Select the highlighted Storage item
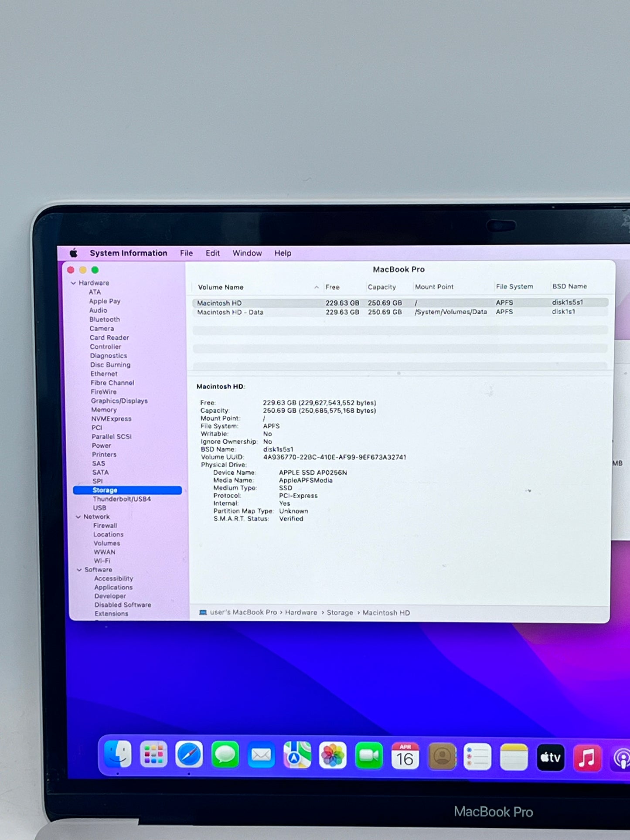Screen dimensions: 630x840 pos(127,490)
